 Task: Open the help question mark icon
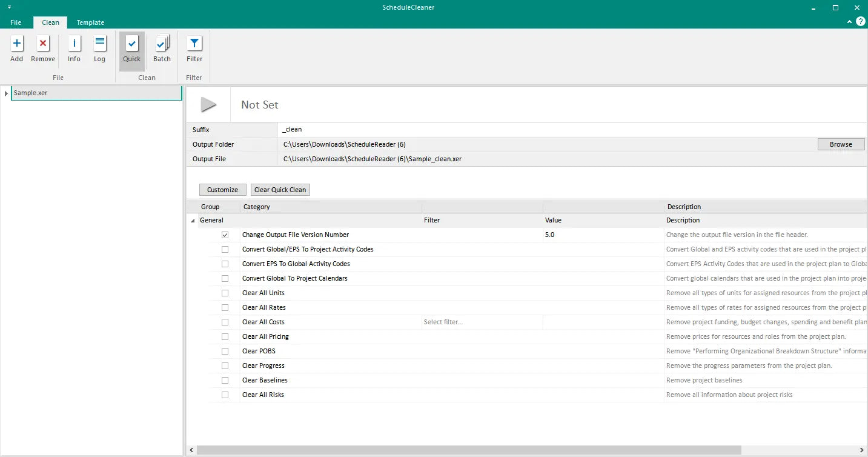861,21
